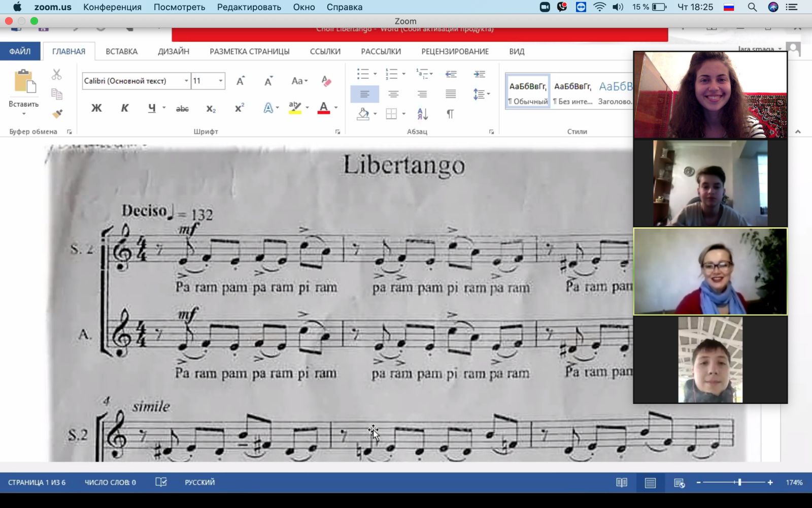Click the Format Painter brush icon
The height and width of the screenshot is (508, 812).
click(x=57, y=114)
